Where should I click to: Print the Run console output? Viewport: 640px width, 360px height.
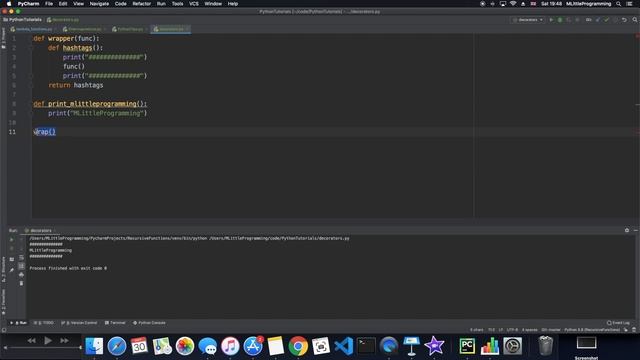point(21,275)
